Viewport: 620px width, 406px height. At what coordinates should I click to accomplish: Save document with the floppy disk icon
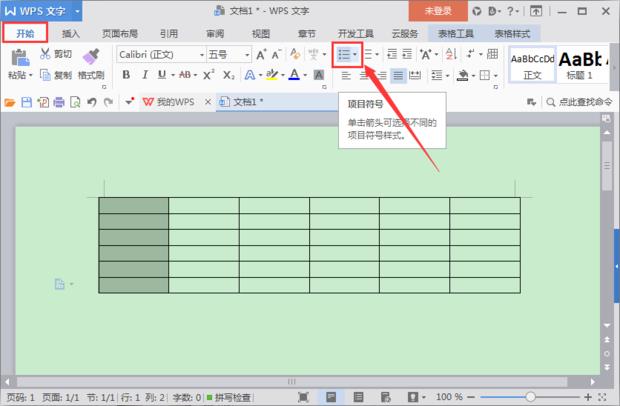click(26, 102)
